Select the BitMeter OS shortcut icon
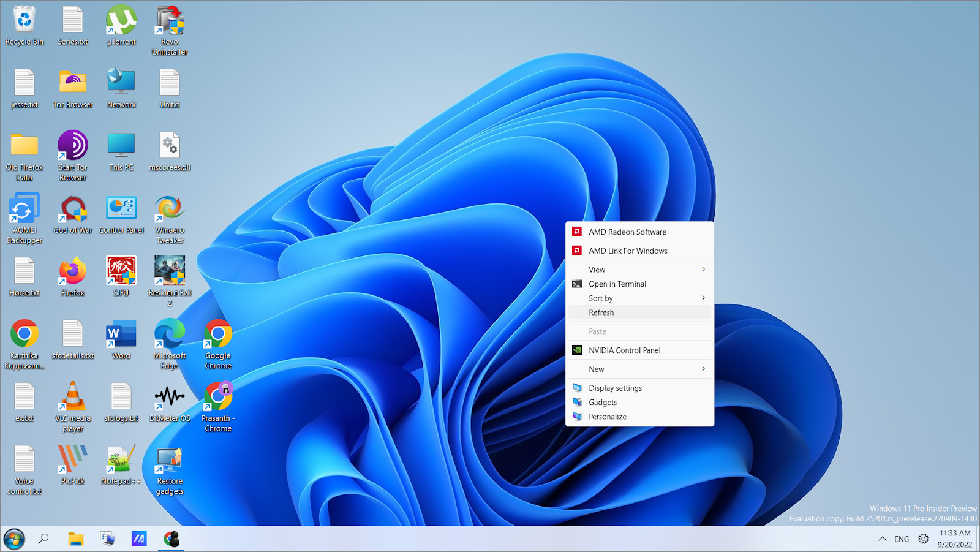Viewport: 980px width, 552px height. 170,397
